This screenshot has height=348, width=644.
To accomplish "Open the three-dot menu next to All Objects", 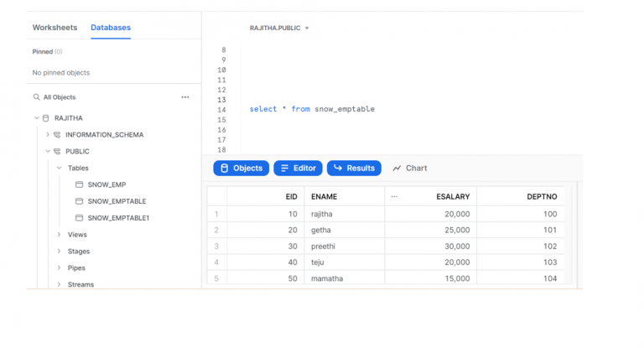I will pos(185,97).
